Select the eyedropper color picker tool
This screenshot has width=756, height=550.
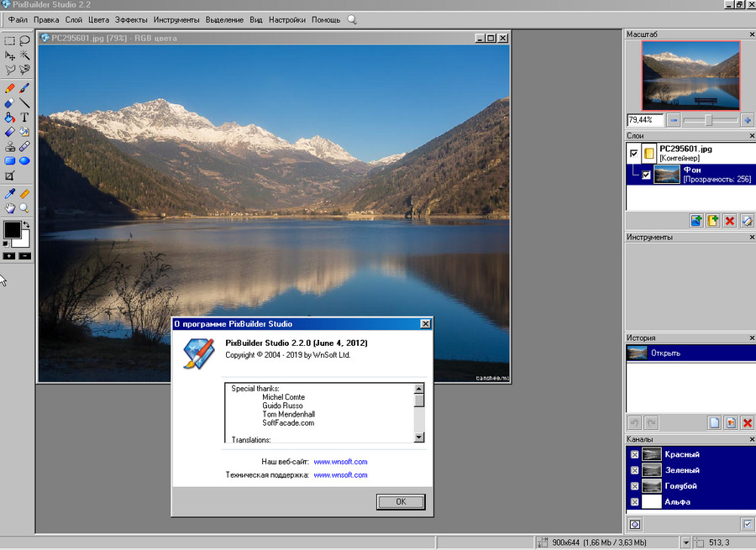(9, 194)
